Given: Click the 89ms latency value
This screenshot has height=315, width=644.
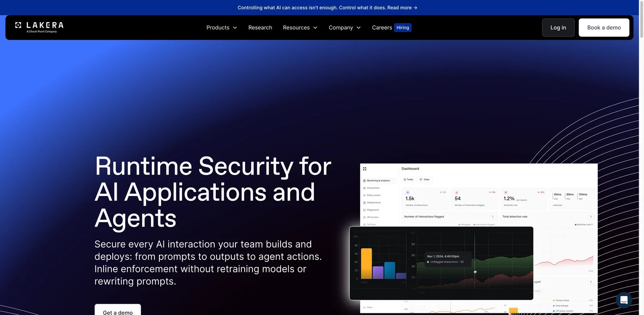Looking at the screenshot, I should point(570,194).
